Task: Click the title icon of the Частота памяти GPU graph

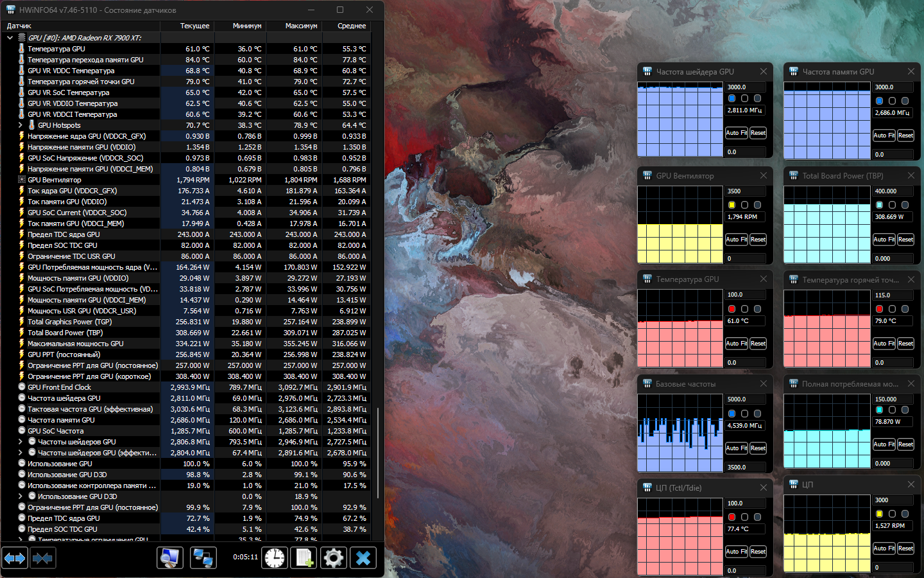Action: (793, 71)
